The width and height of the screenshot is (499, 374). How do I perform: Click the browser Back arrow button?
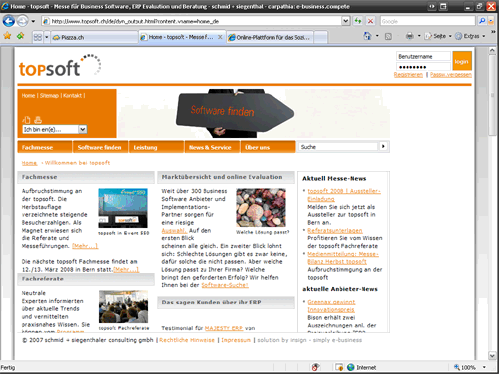tap(9, 21)
